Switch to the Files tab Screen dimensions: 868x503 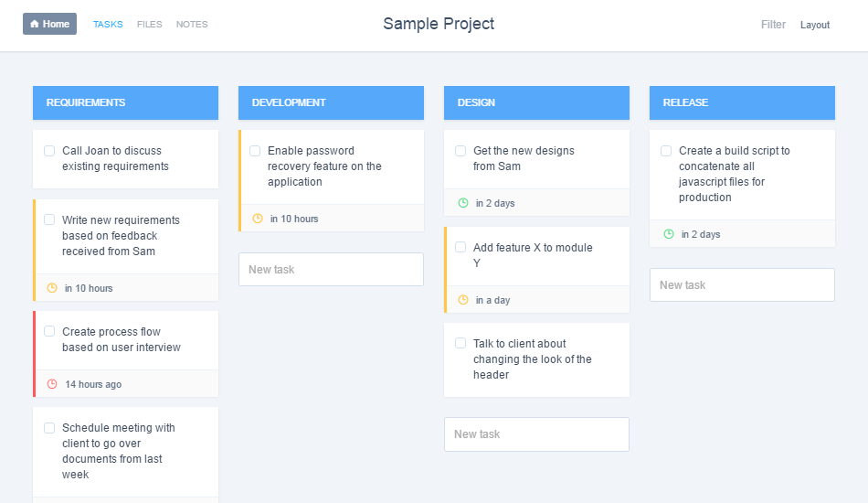coord(149,25)
